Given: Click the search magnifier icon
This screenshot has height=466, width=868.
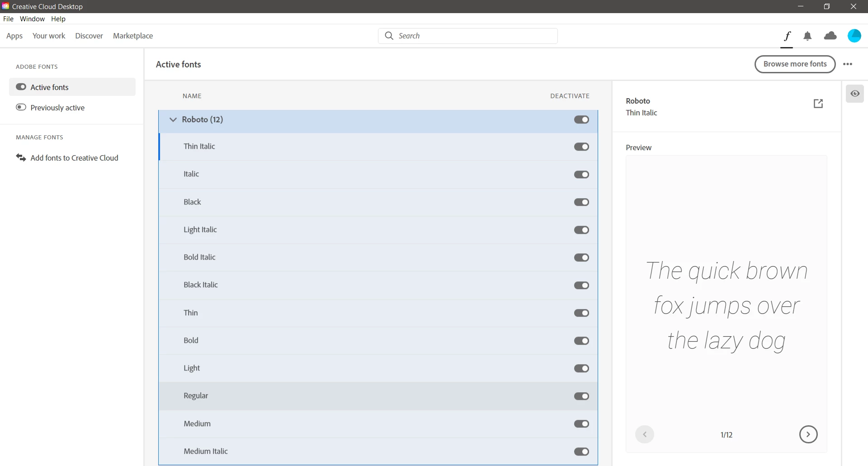Looking at the screenshot, I should coord(389,36).
